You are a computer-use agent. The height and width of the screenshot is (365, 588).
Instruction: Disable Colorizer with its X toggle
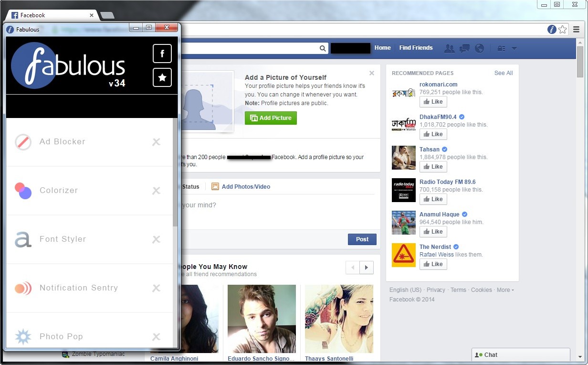click(x=156, y=191)
